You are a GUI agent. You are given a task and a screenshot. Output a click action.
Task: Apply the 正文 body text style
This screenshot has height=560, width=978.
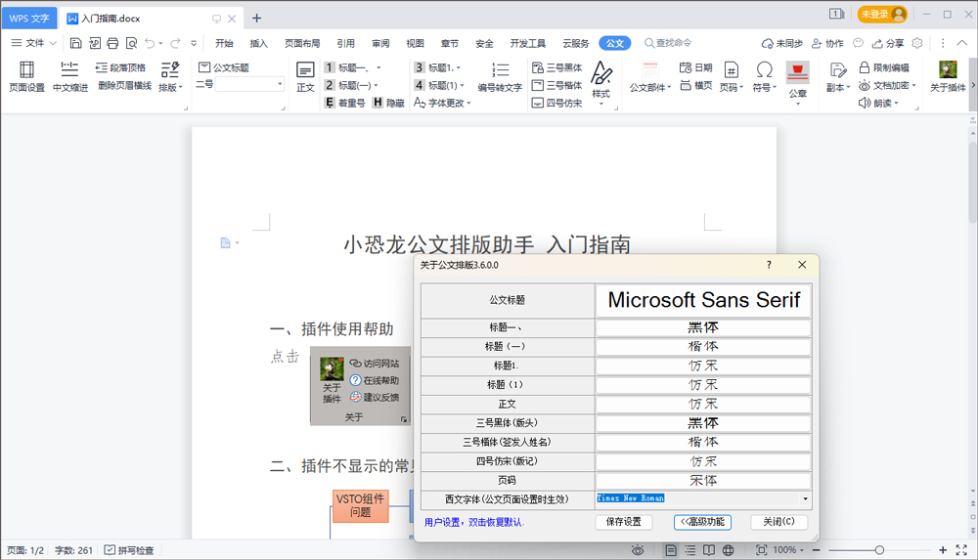305,76
